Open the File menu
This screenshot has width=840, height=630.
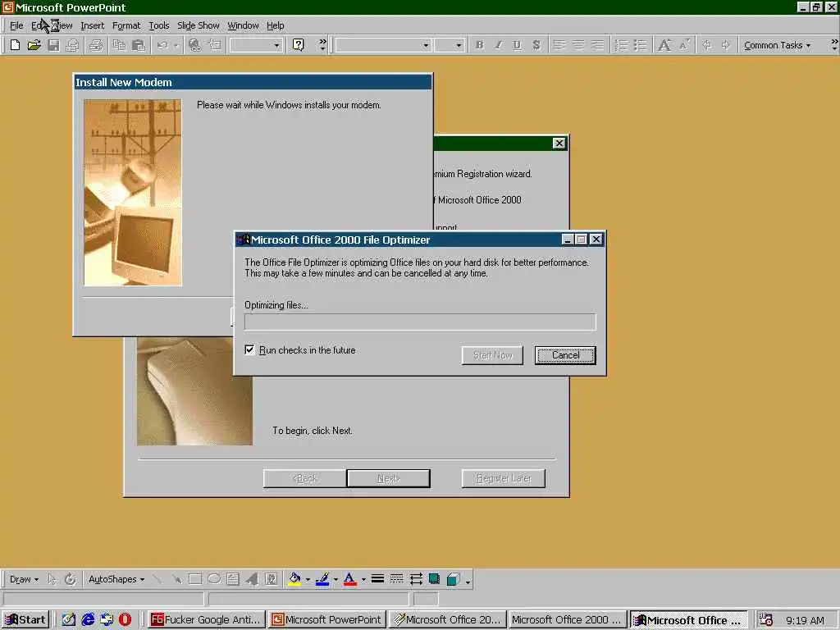(16, 25)
